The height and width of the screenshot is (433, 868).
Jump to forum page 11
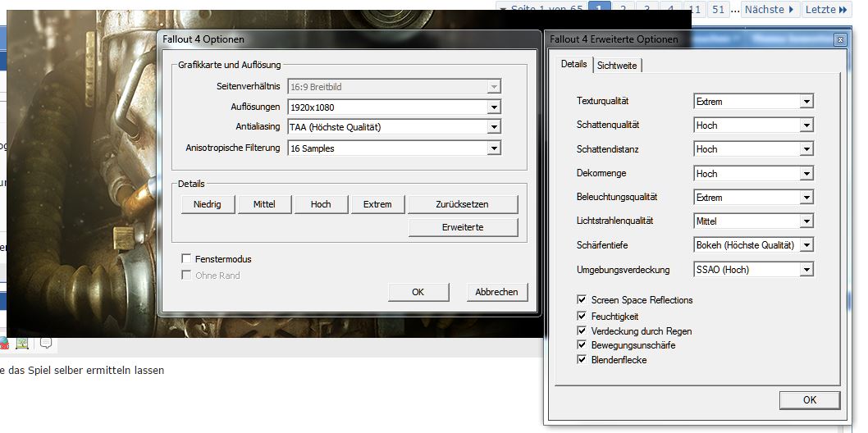(x=695, y=9)
